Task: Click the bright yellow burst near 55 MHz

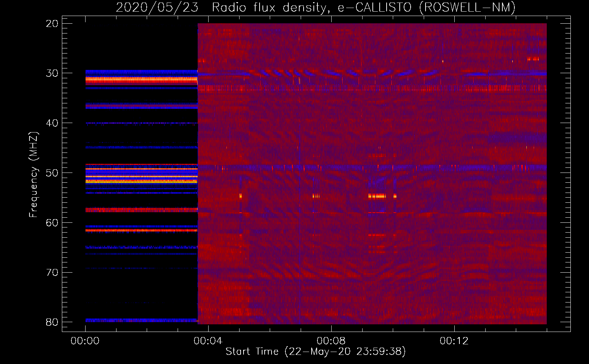Action: click(x=377, y=196)
